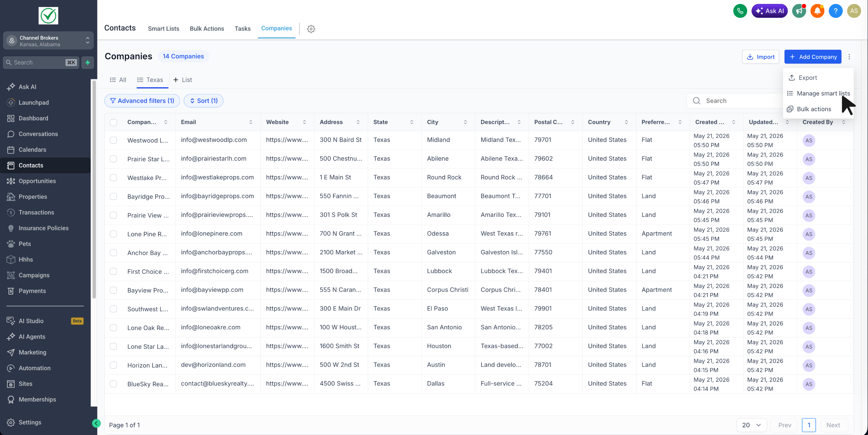Choose Export from the options menu
868x435 pixels.
point(818,78)
